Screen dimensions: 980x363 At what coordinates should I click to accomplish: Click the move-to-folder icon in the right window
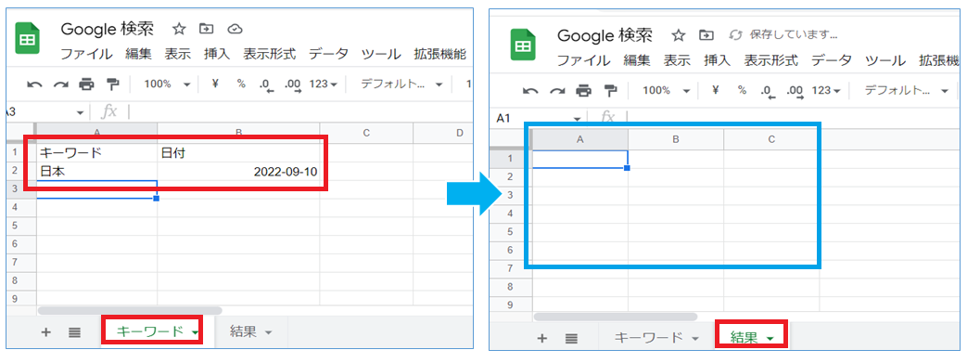point(706,34)
